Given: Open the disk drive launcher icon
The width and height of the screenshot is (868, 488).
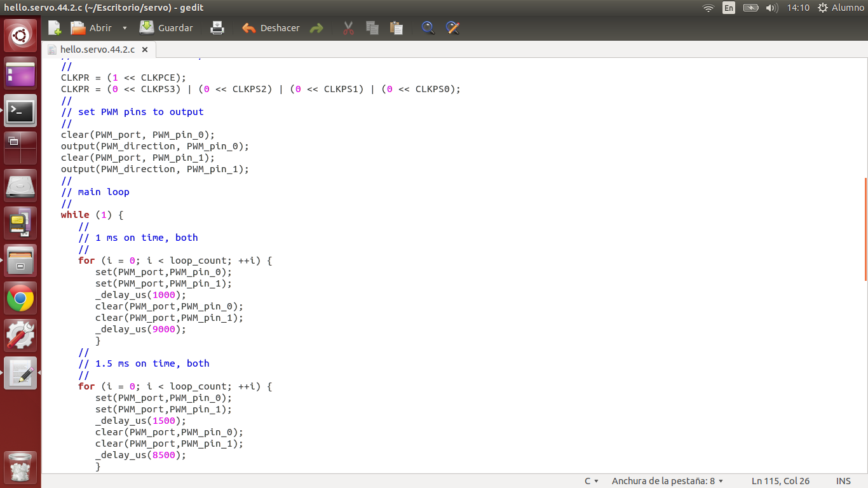Looking at the screenshot, I should pyautogui.click(x=21, y=186).
